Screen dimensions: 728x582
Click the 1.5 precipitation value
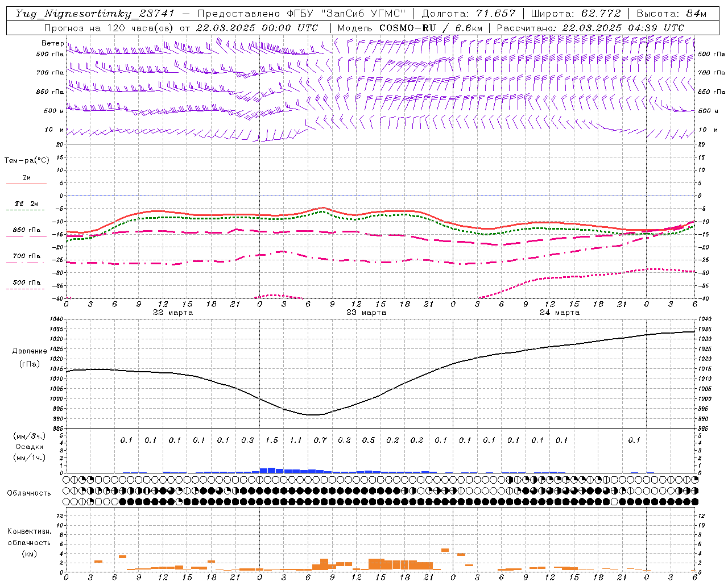tap(272, 440)
